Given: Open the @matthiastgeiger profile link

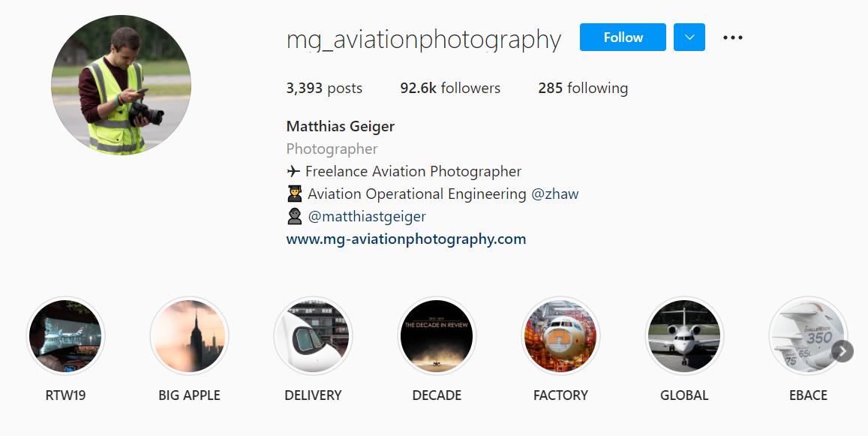Looking at the screenshot, I should pyautogui.click(x=366, y=217).
